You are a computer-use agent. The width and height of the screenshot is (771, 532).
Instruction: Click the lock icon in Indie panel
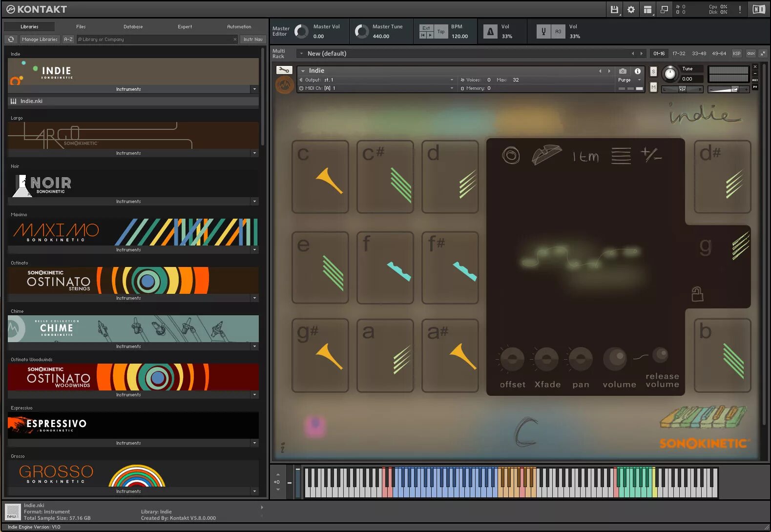point(697,294)
